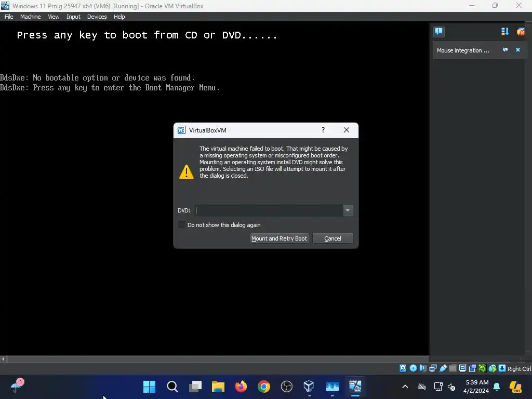Click the muted volume tray icon
Image resolution: width=532 pixels, height=399 pixels.
(451, 387)
